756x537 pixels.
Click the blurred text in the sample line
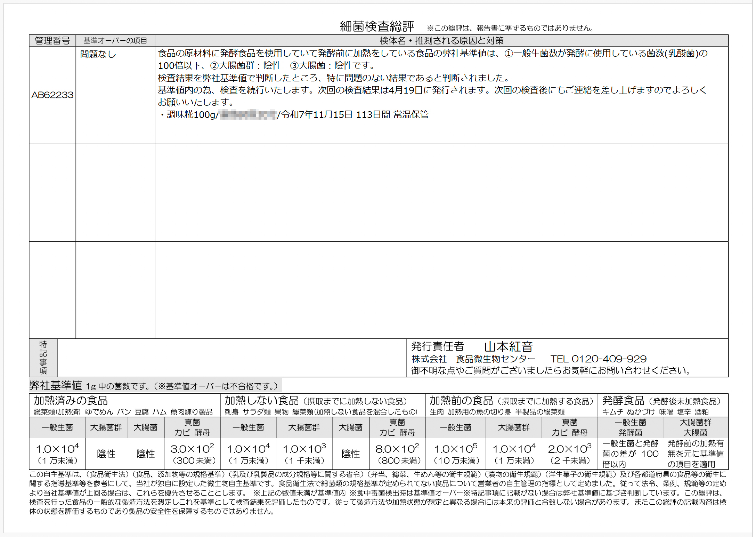248,114
